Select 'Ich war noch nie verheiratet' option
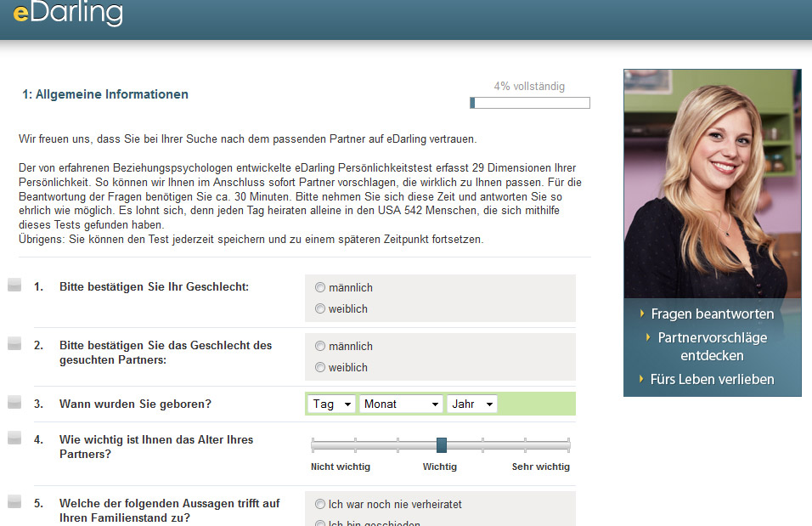This screenshot has width=812, height=526. click(x=320, y=504)
